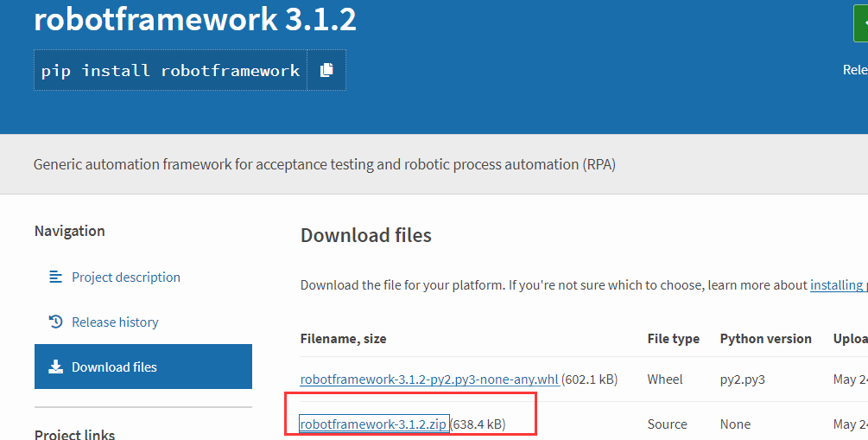Click the Download files heading
The width and height of the screenshot is (868, 440).
(366, 235)
